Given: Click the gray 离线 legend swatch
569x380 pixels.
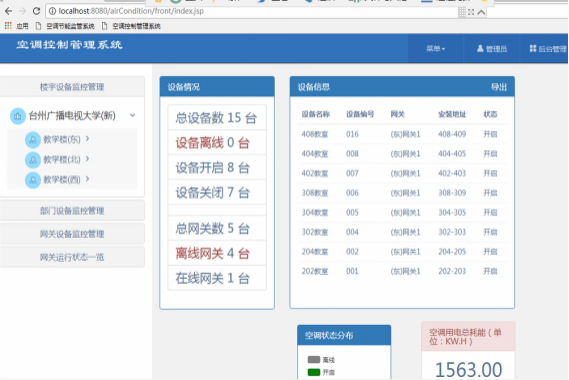Looking at the screenshot, I should tap(314, 360).
